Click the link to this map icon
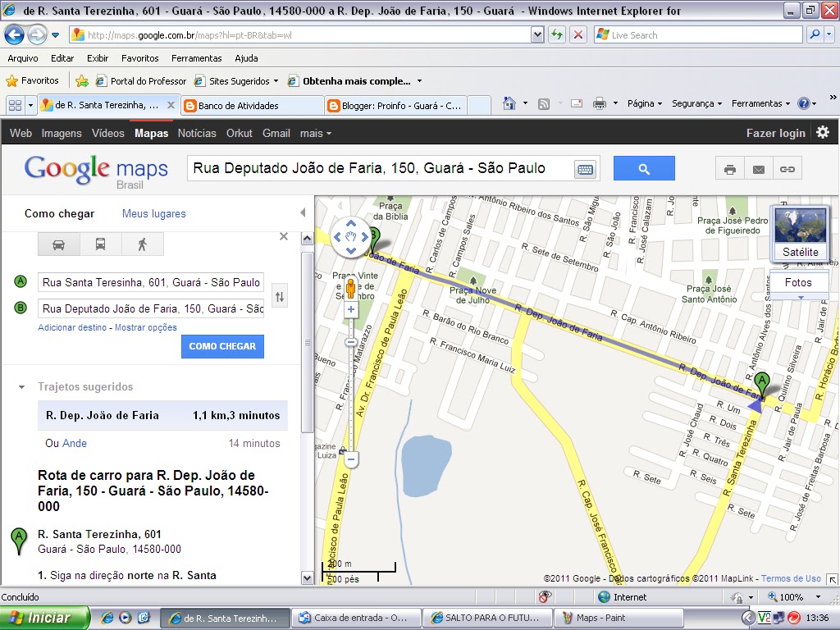The height and width of the screenshot is (630, 840). [x=787, y=169]
